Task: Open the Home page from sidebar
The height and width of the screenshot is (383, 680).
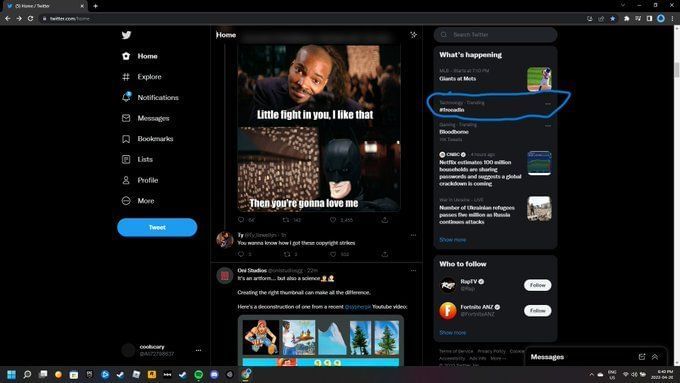Action: click(140, 56)
